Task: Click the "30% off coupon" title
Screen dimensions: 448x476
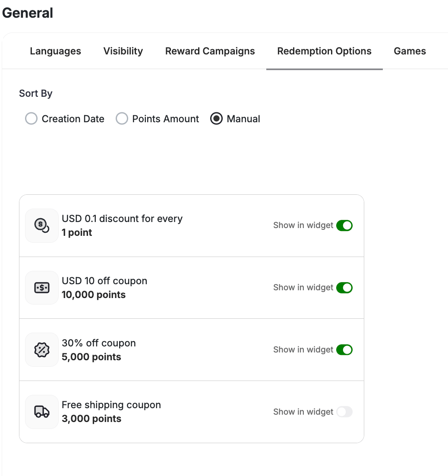Action: pos(98,343)
